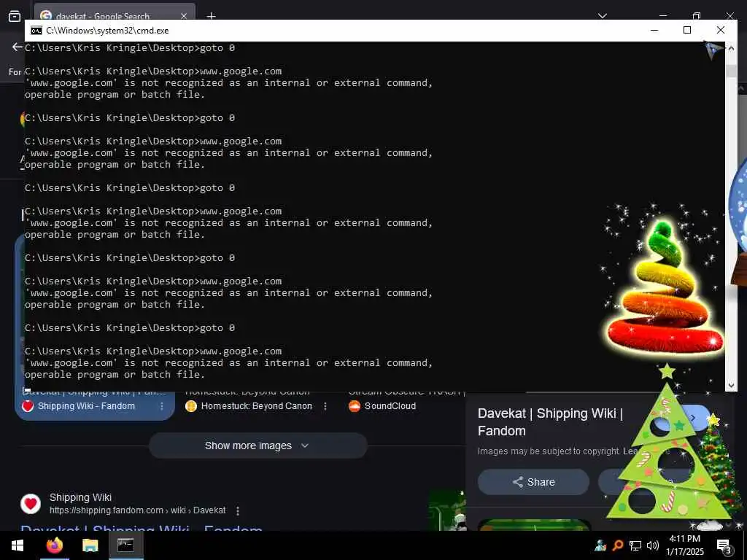Click the cmd vertical scrollbar thumb
The width and height of the screenshot is (747, 560).
coord(731,71)
